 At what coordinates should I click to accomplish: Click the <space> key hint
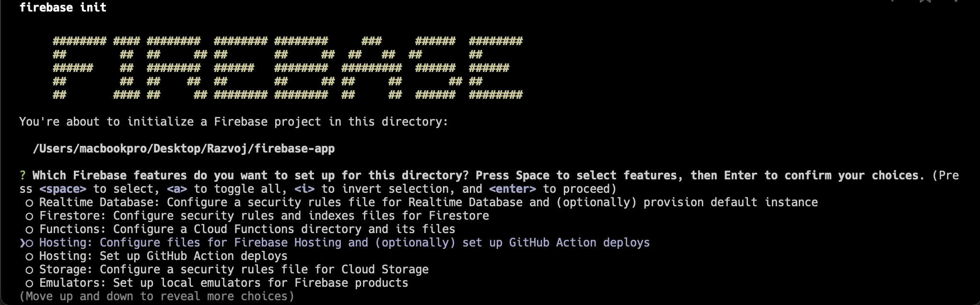(63, 189)
